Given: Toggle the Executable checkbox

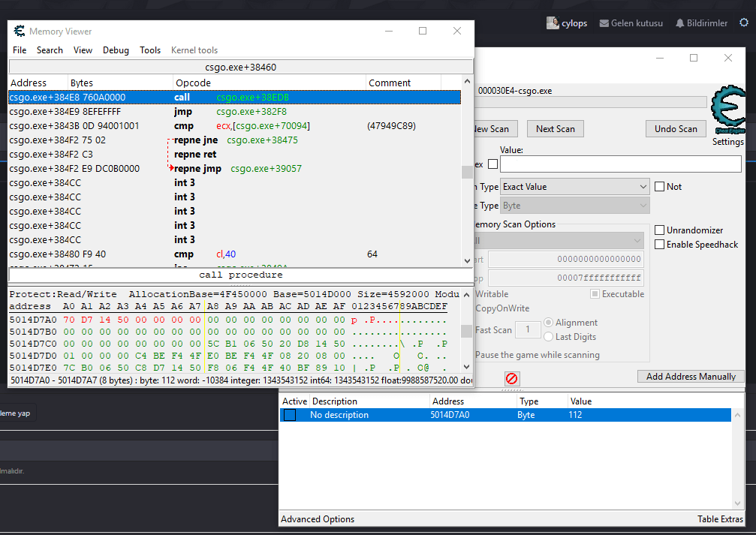Looking at the screenshot, I should 595,294.
